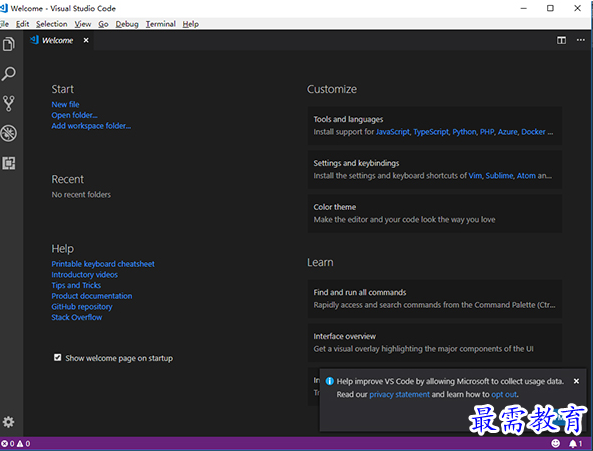
Task: Install JavaScript support link
Action: (x=393, y=132)
